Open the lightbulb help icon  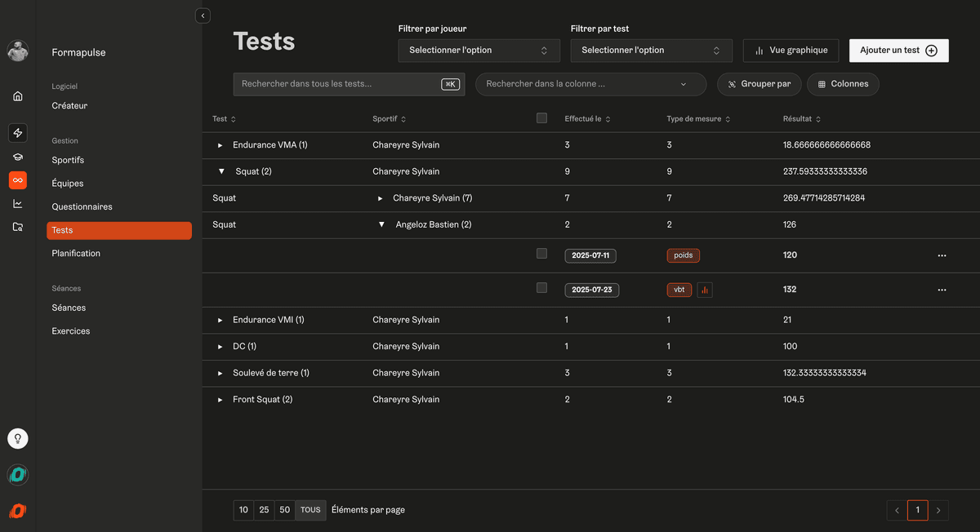click(x=17, y=438)
